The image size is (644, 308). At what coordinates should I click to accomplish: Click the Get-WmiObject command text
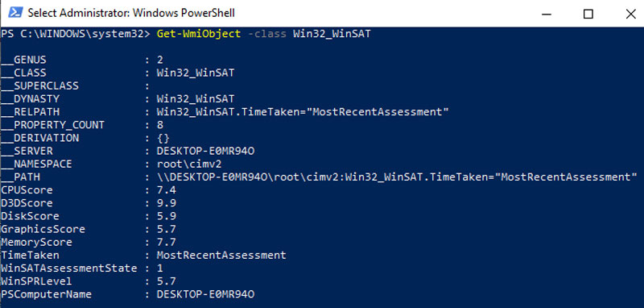click(x=199, y=34)
